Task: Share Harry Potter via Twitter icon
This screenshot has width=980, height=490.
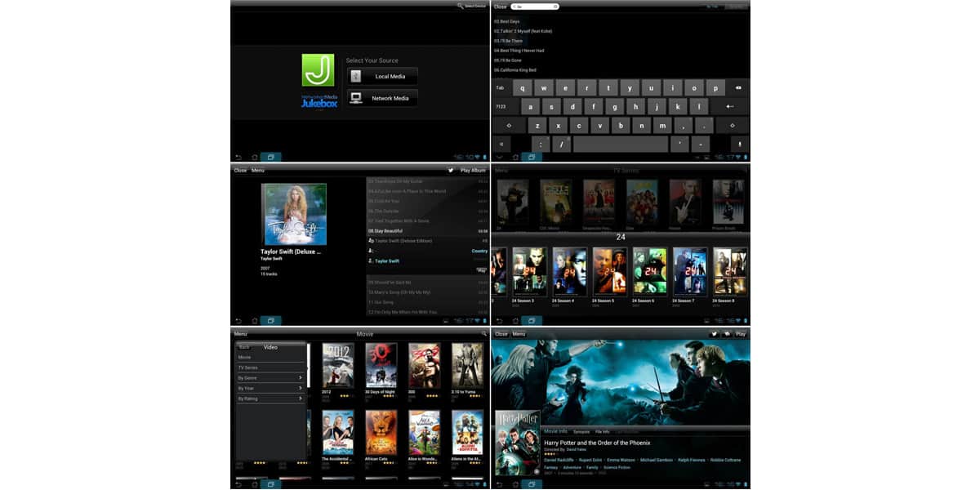Action: (714, 334)
